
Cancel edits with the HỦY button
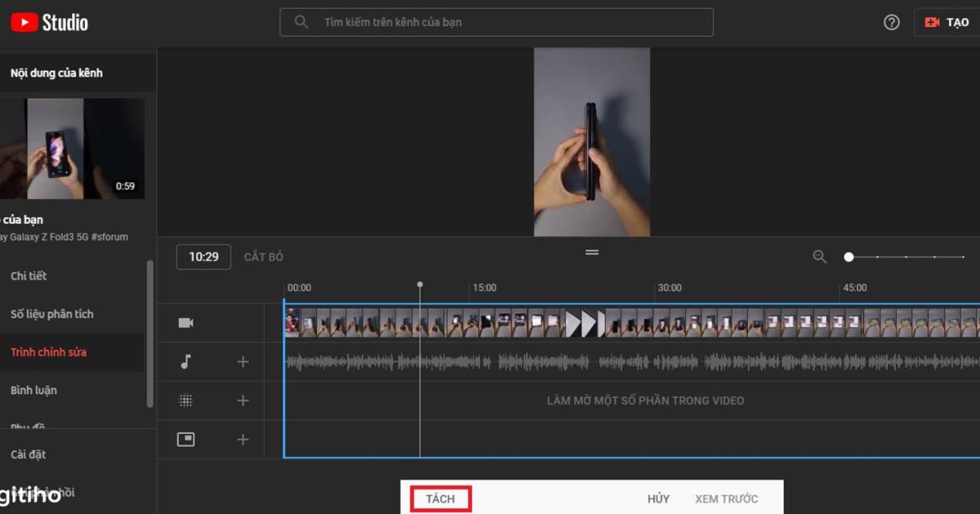[x=658, y=498]
